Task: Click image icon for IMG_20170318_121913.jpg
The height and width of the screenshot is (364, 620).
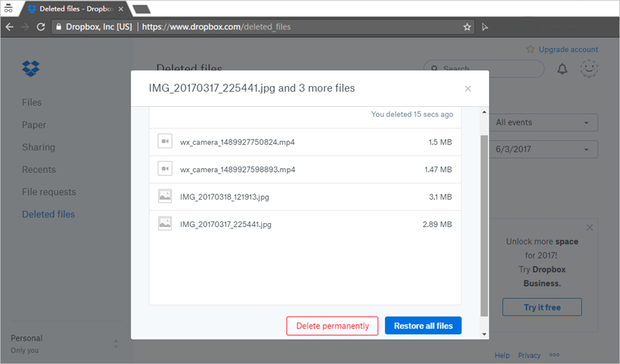Action: 165,196
